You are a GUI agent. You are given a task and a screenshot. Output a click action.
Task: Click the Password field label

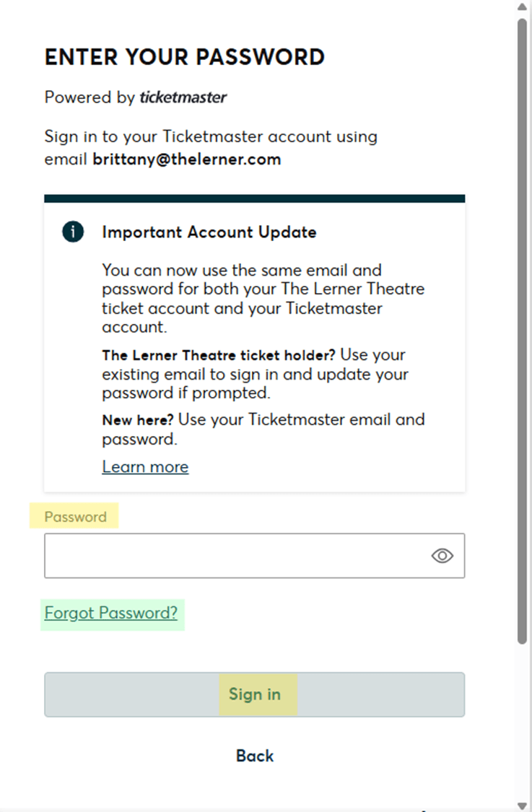pyautogui.click(x=75, y=517)
